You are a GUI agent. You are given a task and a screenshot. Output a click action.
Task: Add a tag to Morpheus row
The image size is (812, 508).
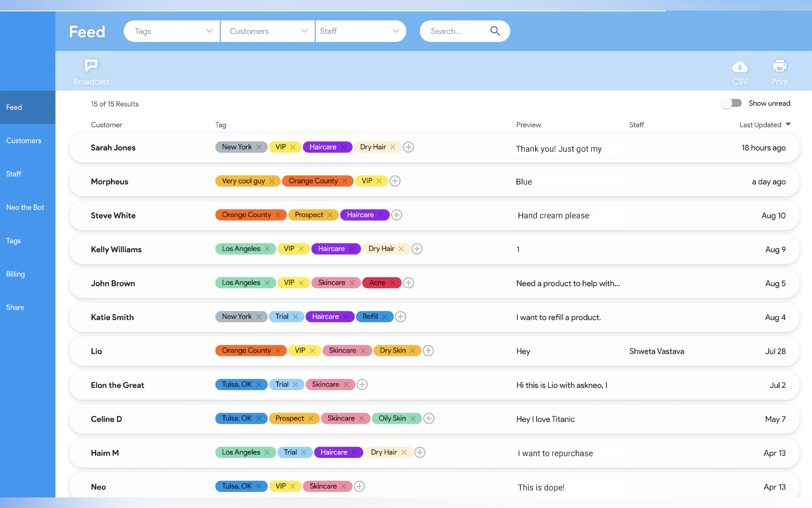(395, 181)
